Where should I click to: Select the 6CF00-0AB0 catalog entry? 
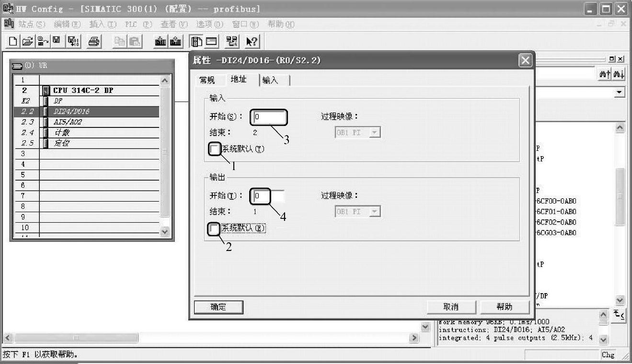coord(557,201)
